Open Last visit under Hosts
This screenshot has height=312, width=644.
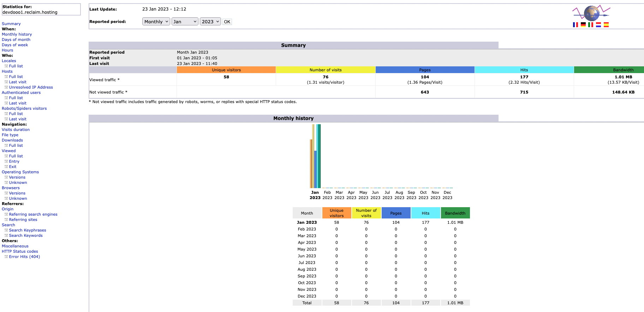click(x=18, y=82)
